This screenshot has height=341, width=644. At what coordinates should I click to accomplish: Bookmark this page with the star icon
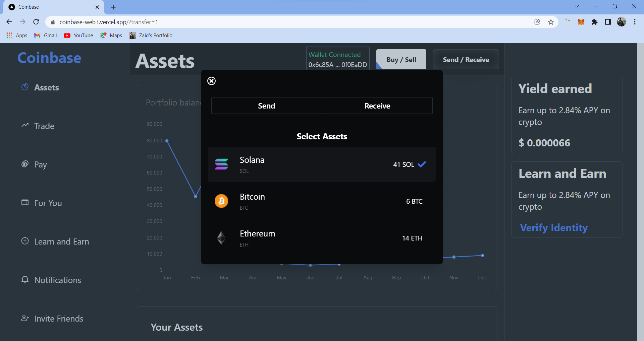(551, 22)
